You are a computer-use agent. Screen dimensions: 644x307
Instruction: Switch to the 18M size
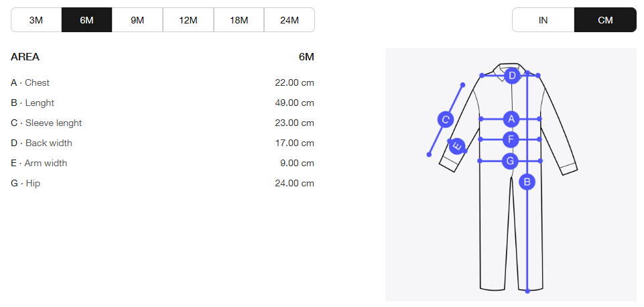tap(239, 19)
